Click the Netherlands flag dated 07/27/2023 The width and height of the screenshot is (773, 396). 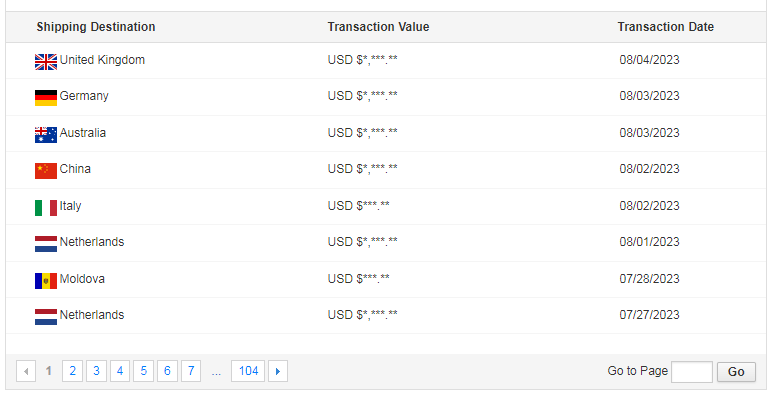(46, 317)
